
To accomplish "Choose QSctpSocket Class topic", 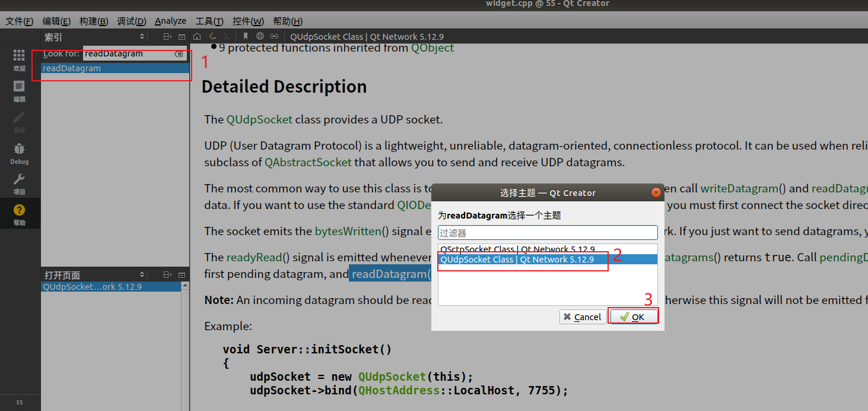I will tap(548, 249).
